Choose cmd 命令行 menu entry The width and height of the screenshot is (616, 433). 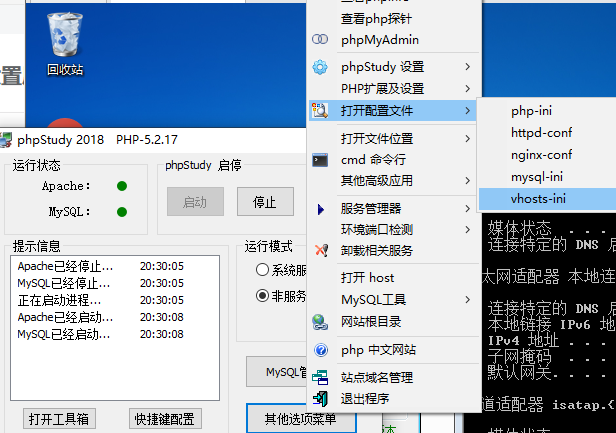[x=394, y=160]
